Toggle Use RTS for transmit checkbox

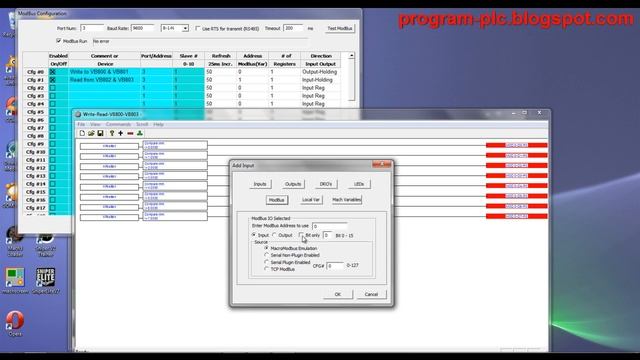198,29
